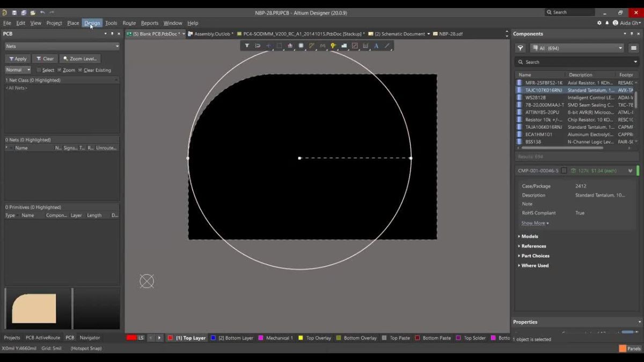644x362 pixels.
Task: Select the interactive routing tool in Active Bar
Action: tap(312, 46)
